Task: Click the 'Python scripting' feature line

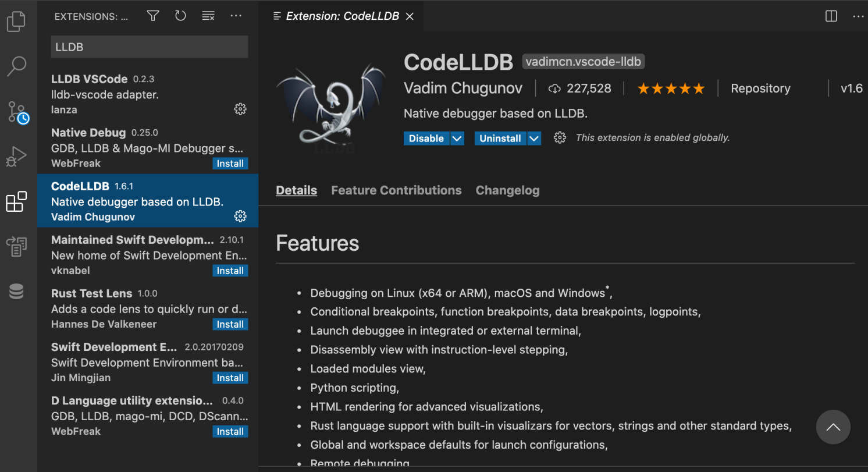Action: click(355, 388)
